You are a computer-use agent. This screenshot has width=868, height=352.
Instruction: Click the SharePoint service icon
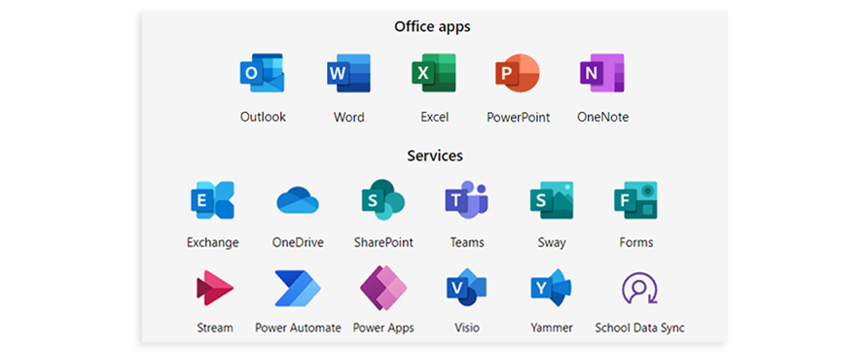383,199
